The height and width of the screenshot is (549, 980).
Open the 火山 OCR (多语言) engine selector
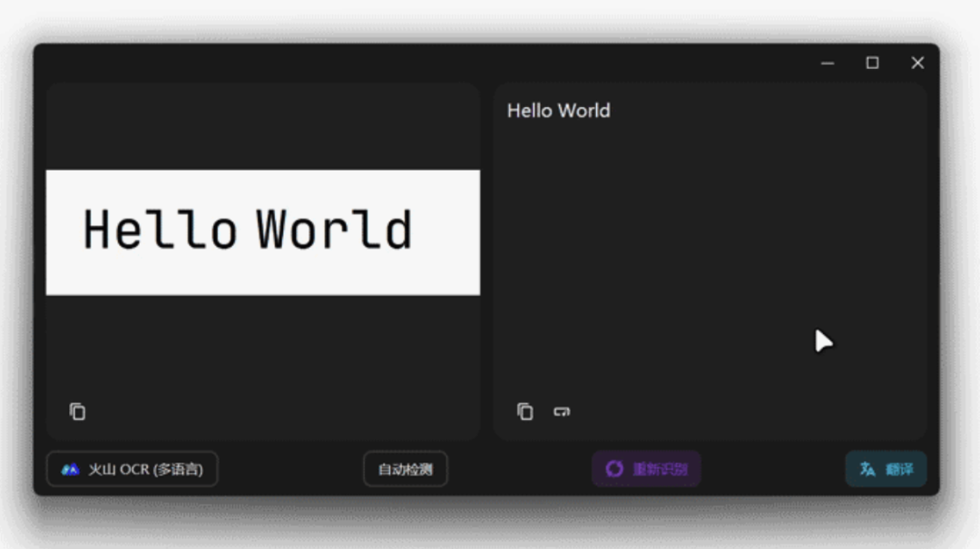pos(132,469)
